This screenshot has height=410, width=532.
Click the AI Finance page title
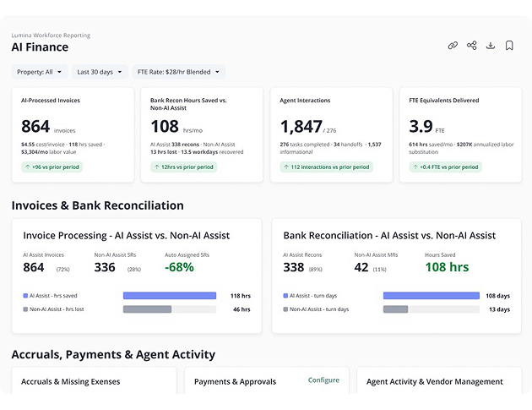(x=40, y=46)
